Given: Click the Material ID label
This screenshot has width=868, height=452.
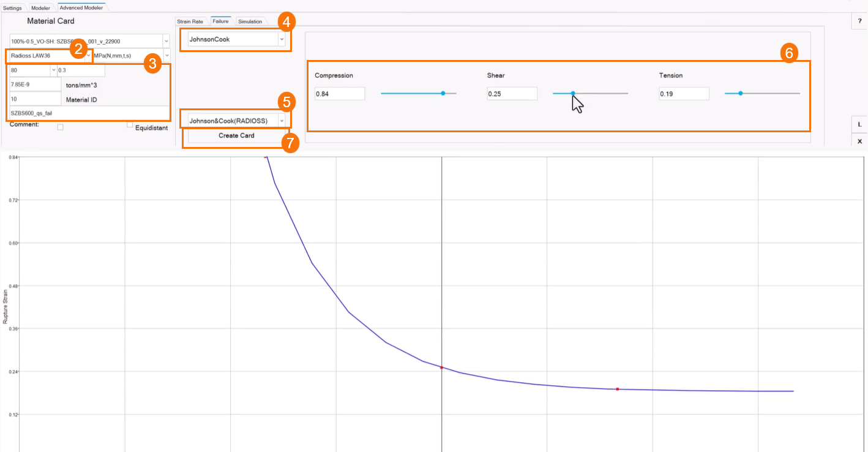Looking at the screenshot, I should pyautogui.click(x=81, y=99).
